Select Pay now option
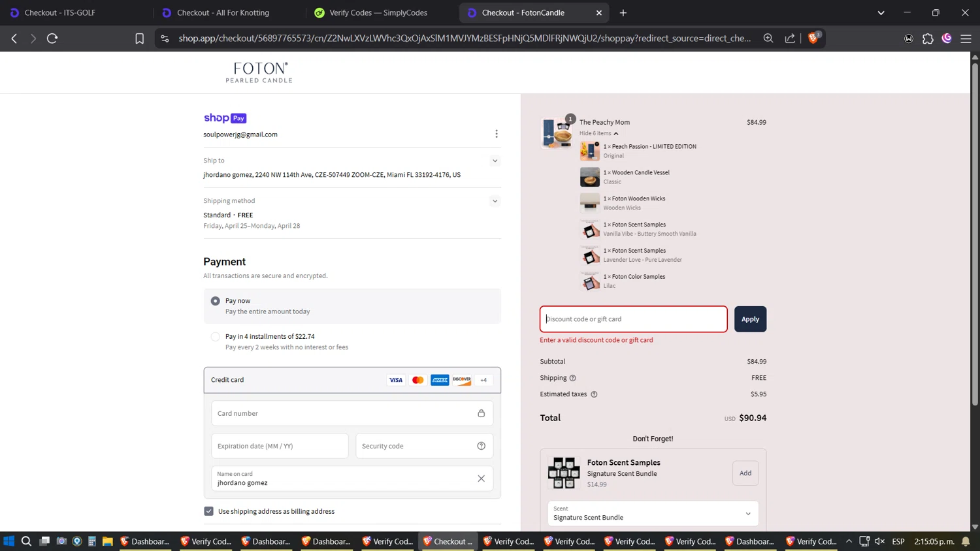980x551 pixels. (215, 301)
